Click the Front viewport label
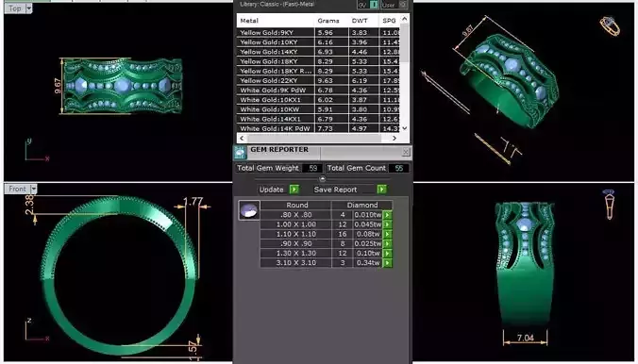Viewport: 638px width, 364px height. tap(18, 189)
